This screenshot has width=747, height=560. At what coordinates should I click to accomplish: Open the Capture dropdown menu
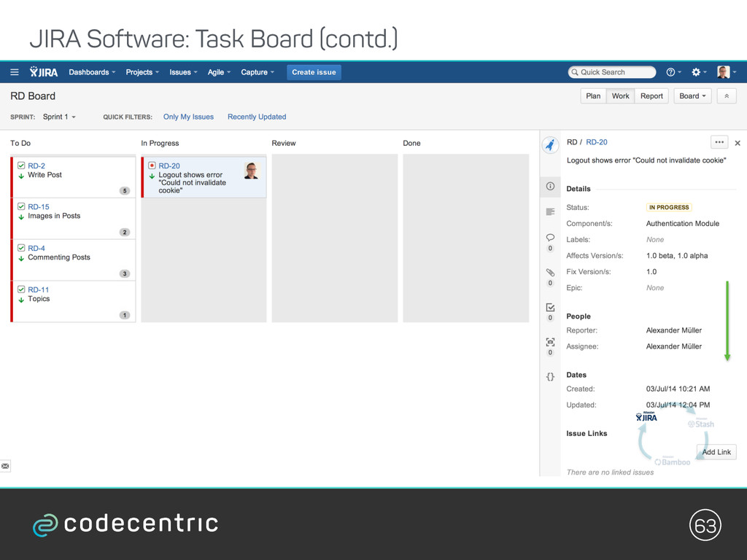point(258,72)
